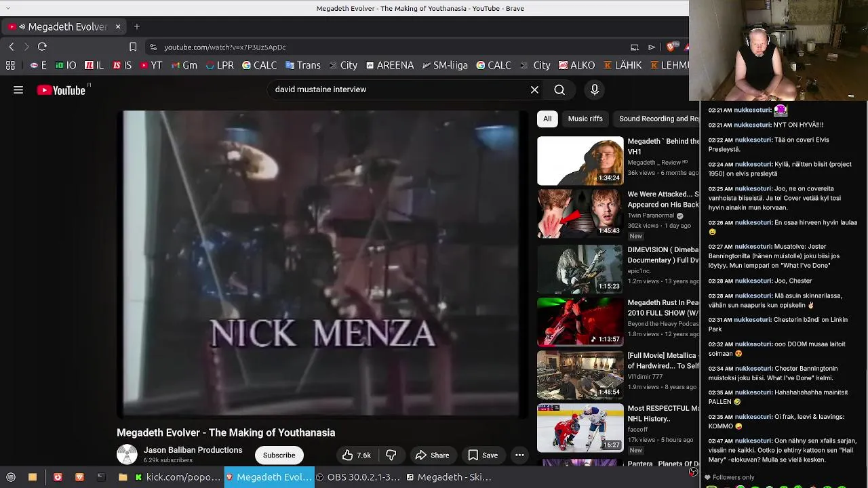Select the All filter chip
This screenshot has width=868, height=488.
click(x=547, y=119)
